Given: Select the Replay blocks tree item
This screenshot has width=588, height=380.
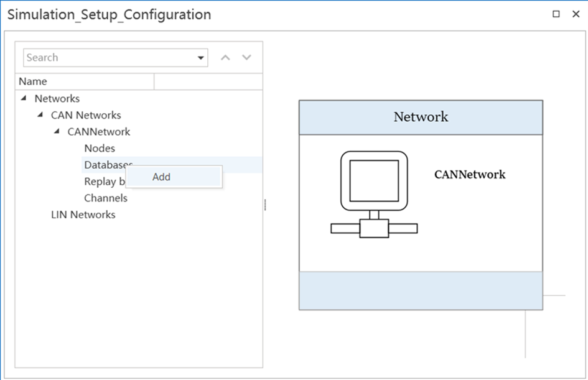Looking at the screenshot, I should [x=103, y=182].
